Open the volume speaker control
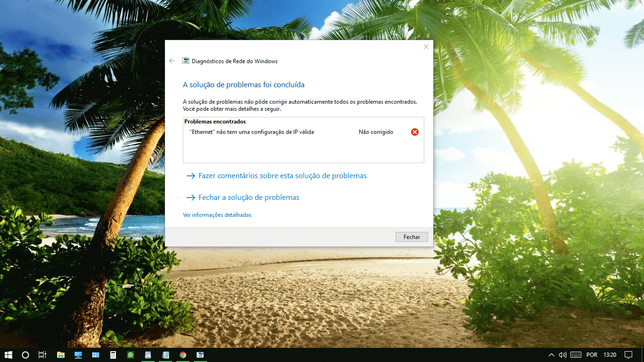644x362 pixels. click(562, 355)
